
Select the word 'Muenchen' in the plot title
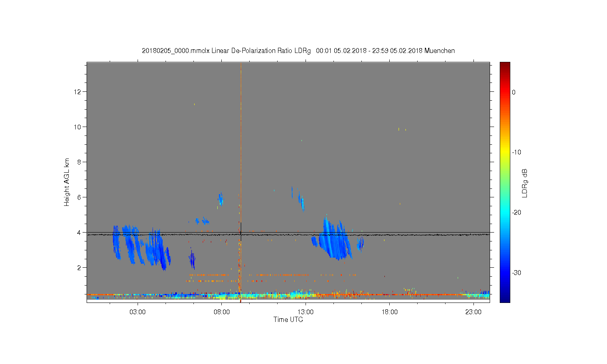[x=439, y=51]
